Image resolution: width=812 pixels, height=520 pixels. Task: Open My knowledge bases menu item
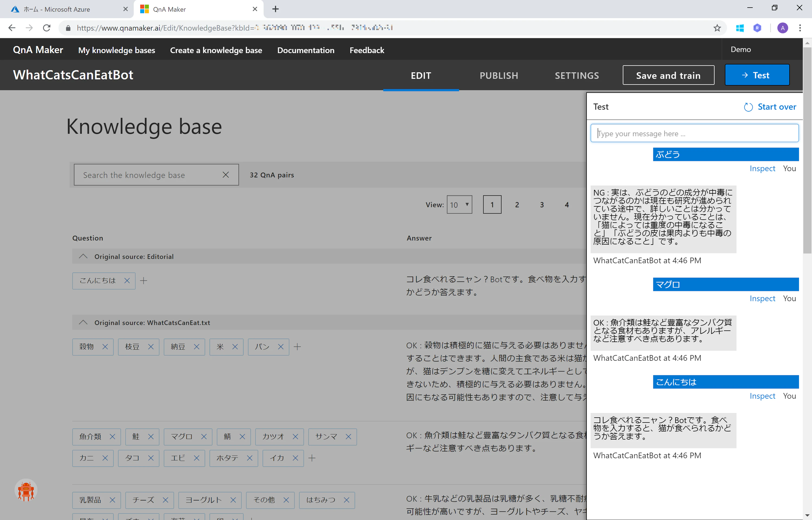pos(117,50)
